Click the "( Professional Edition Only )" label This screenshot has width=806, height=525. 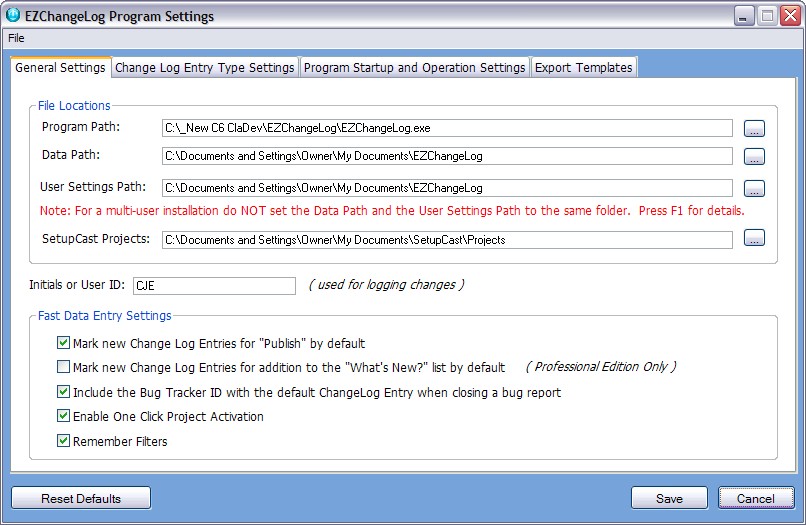click(601, 367)
